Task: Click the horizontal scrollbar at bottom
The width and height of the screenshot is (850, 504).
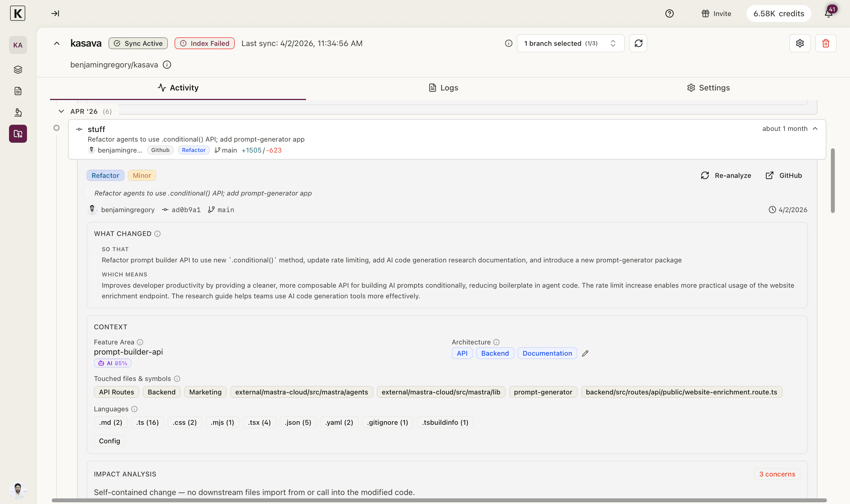Action: coord(439,500)
